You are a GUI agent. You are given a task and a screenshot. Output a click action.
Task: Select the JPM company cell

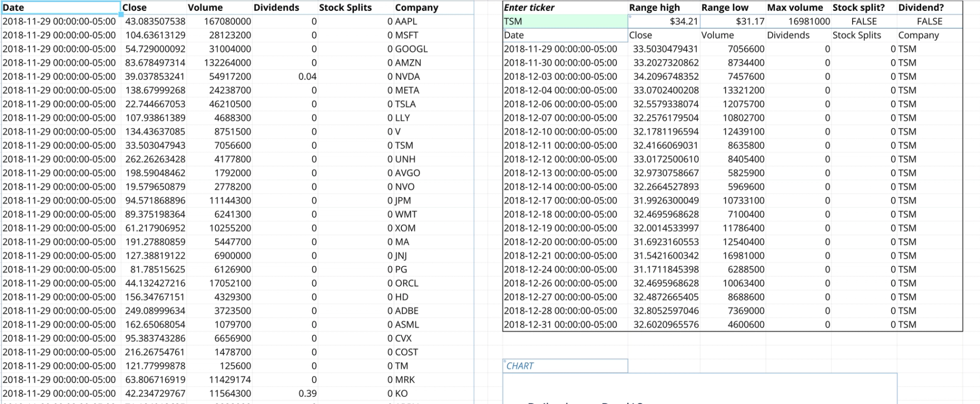[x=433, y=200]
